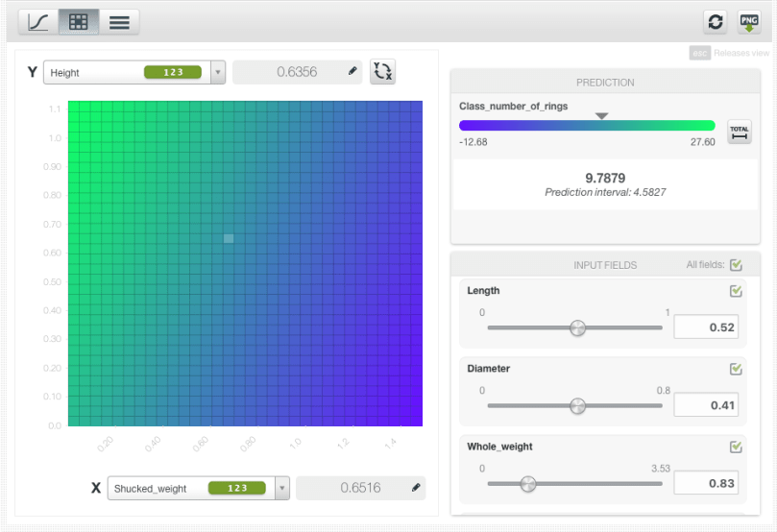Click the Diameter value input box
This screenshot has width=777, height=532.
pos(706,405)
